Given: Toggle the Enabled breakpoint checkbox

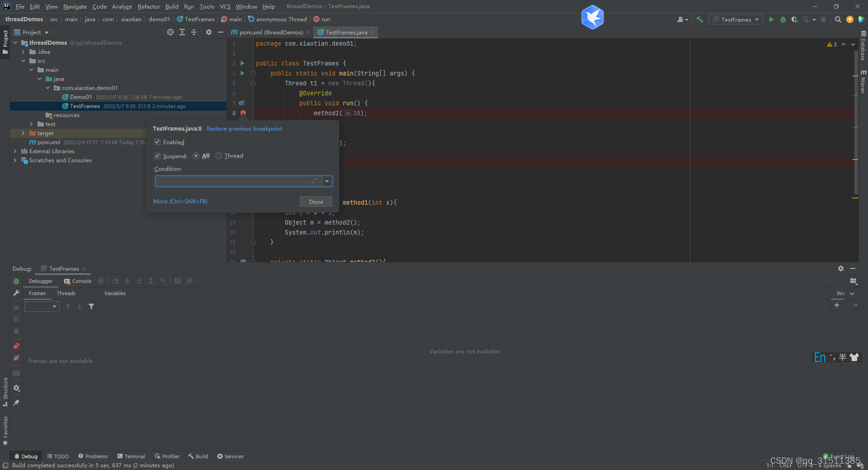Looking at the screenshot, I should click(157, 142).
